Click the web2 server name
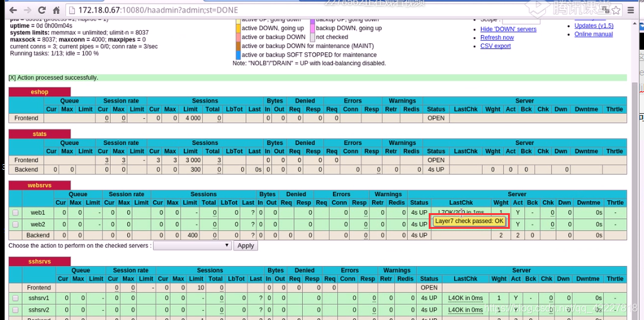644x320 pixels. coord(38,224)
